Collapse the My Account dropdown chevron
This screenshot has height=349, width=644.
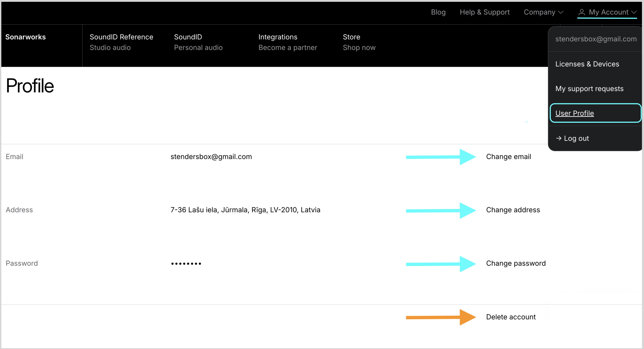point(634,12)
